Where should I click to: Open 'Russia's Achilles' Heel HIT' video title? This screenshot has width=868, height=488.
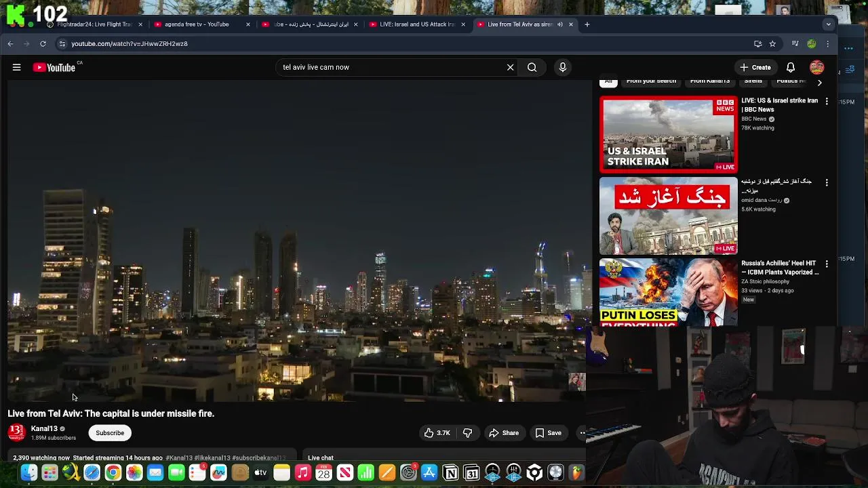[780, 268]
